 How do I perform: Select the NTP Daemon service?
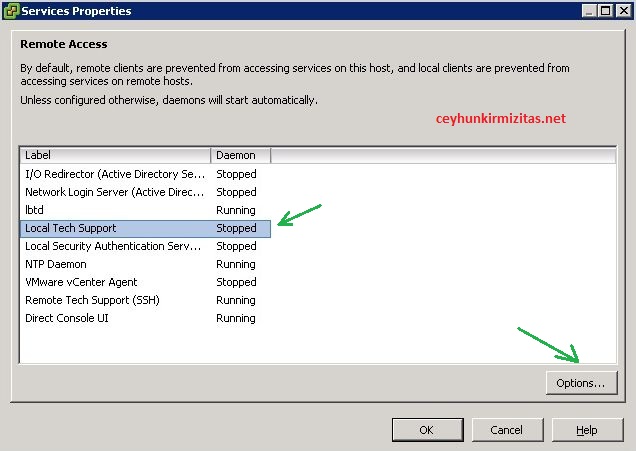pyautogui.click(x=55, y=264)
